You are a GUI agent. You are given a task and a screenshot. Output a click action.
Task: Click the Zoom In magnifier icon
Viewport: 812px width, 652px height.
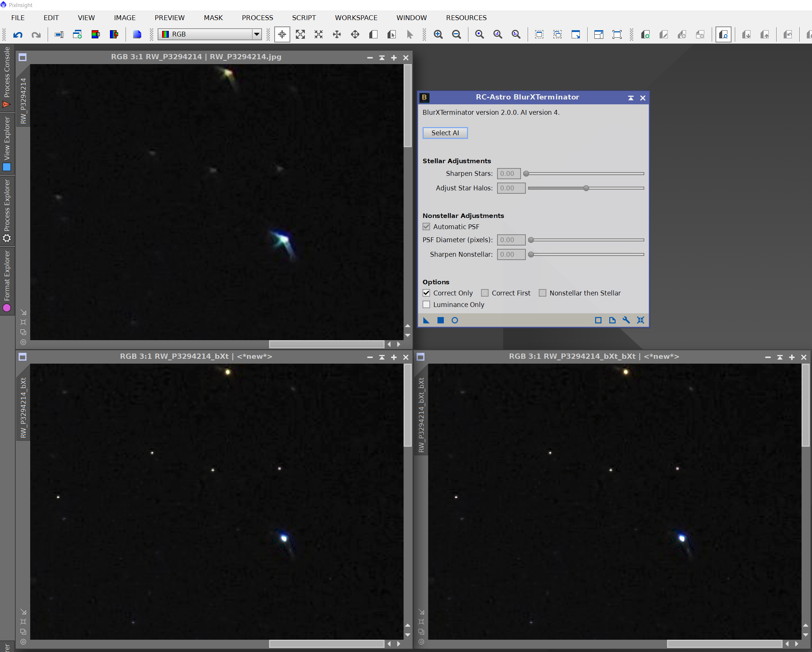point(438,35)
